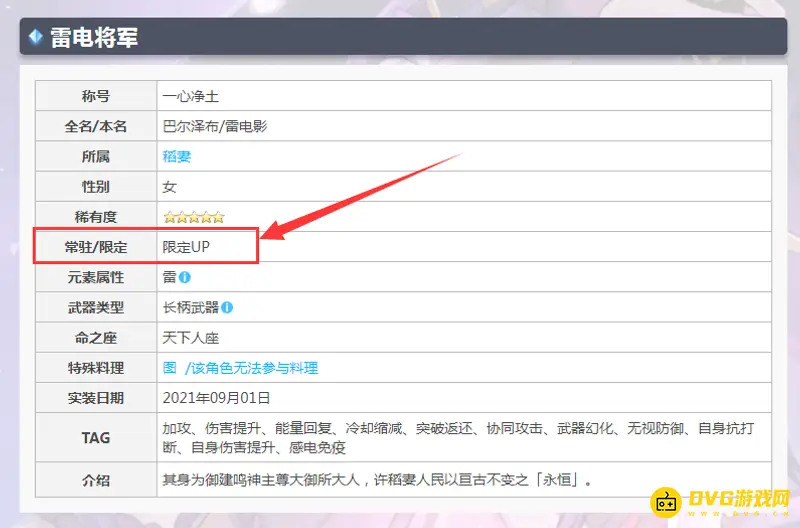Click the 巴尔泽布/雷电影 name text

[x=214, y=126]
